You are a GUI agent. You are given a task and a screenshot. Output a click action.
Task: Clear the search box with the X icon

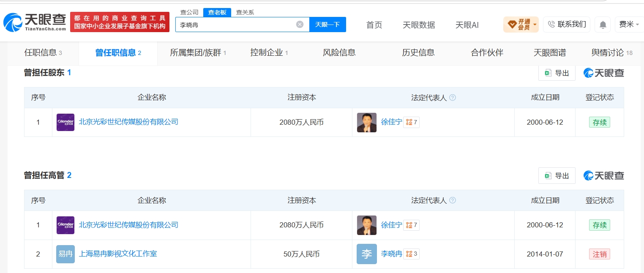point(300,25)
